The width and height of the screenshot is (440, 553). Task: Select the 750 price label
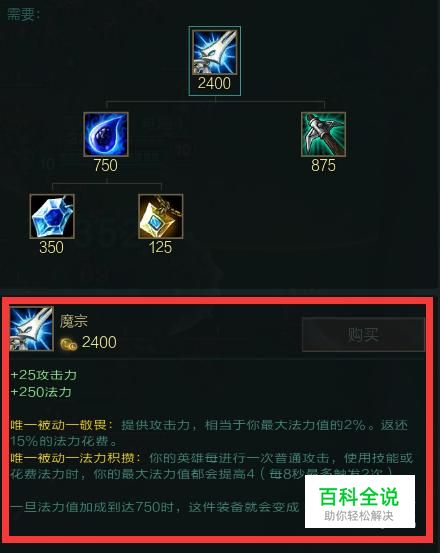[x=106, y=166]
